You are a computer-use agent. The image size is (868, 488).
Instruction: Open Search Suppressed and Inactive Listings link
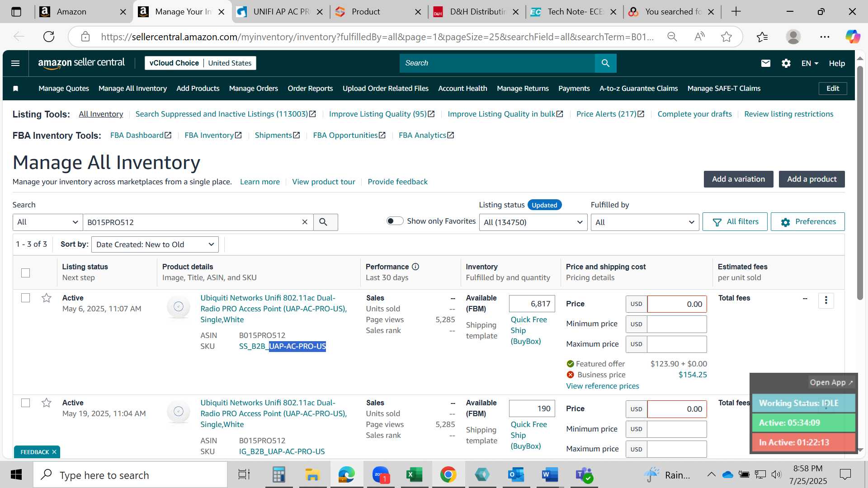point(226,114)
